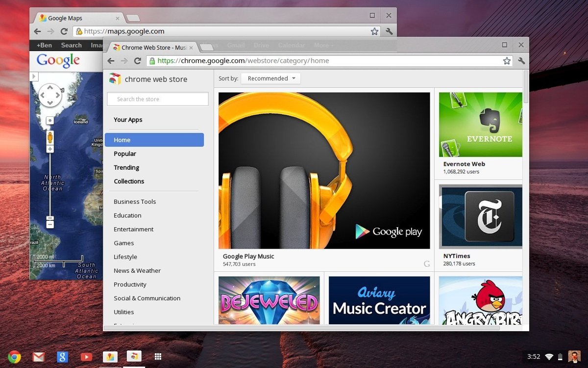Bookmark the Web Store page with star

(507, 61)
